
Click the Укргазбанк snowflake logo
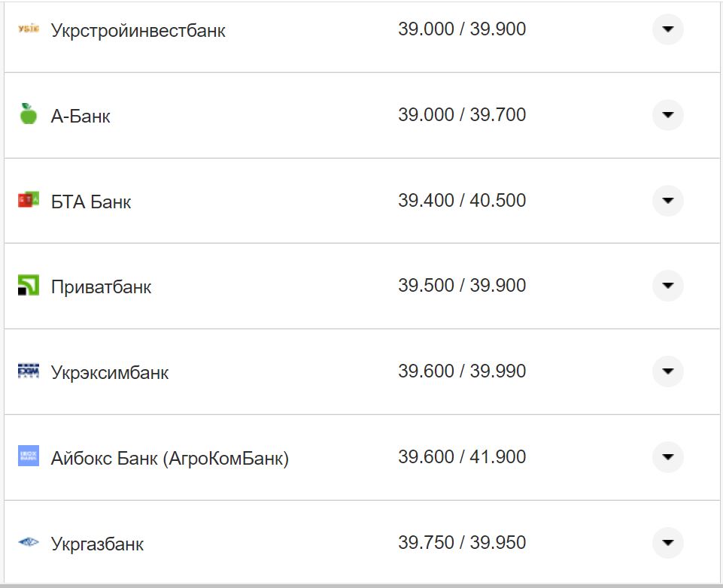27,541
